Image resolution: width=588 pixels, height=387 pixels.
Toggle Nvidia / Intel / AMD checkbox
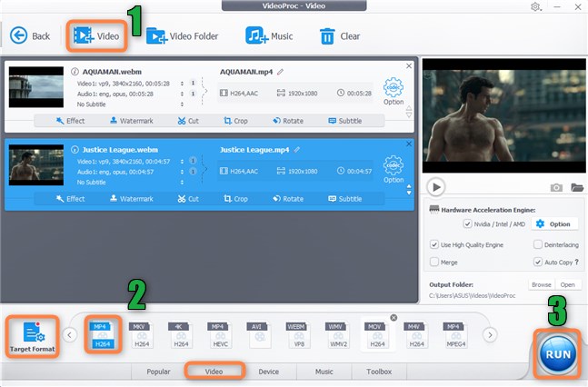[467, 223]
